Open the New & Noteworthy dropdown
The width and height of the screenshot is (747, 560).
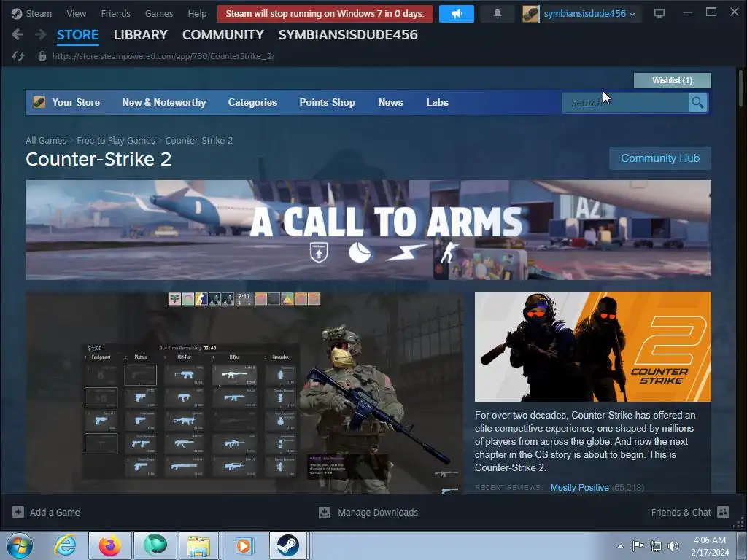tap(164, 102)
